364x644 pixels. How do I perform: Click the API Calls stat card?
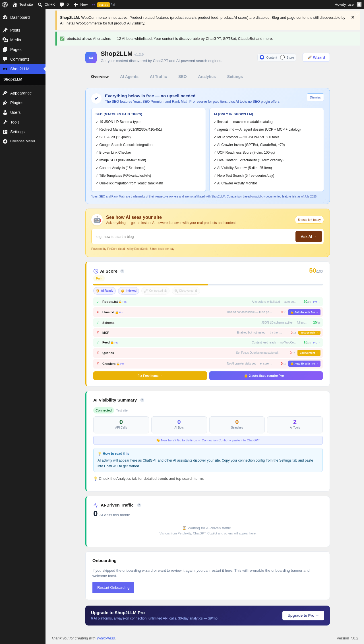tap(121, 425)
